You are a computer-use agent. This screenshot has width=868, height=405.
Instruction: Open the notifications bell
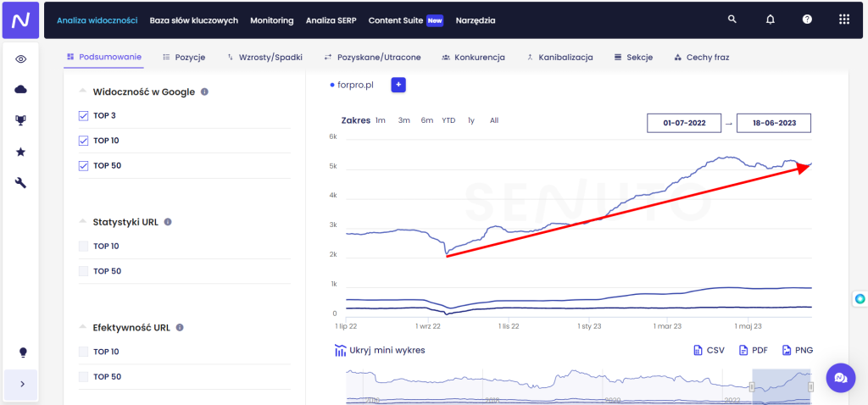770,19
